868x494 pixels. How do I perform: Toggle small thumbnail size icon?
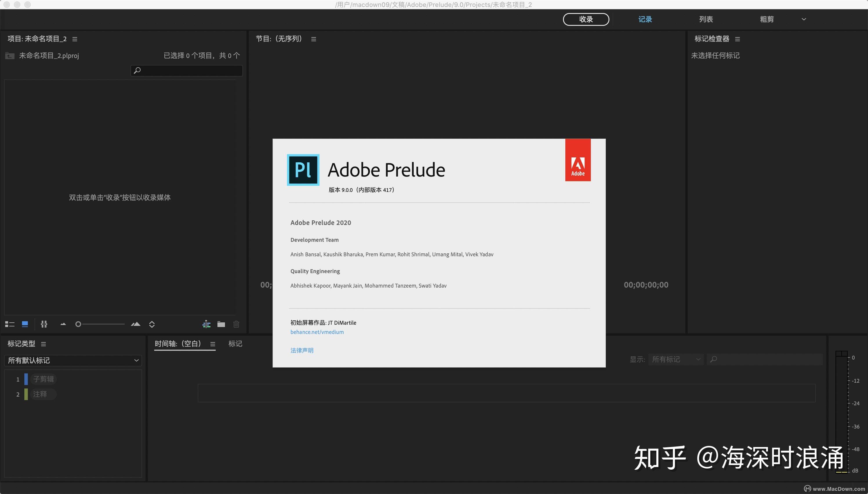point(63,324)
